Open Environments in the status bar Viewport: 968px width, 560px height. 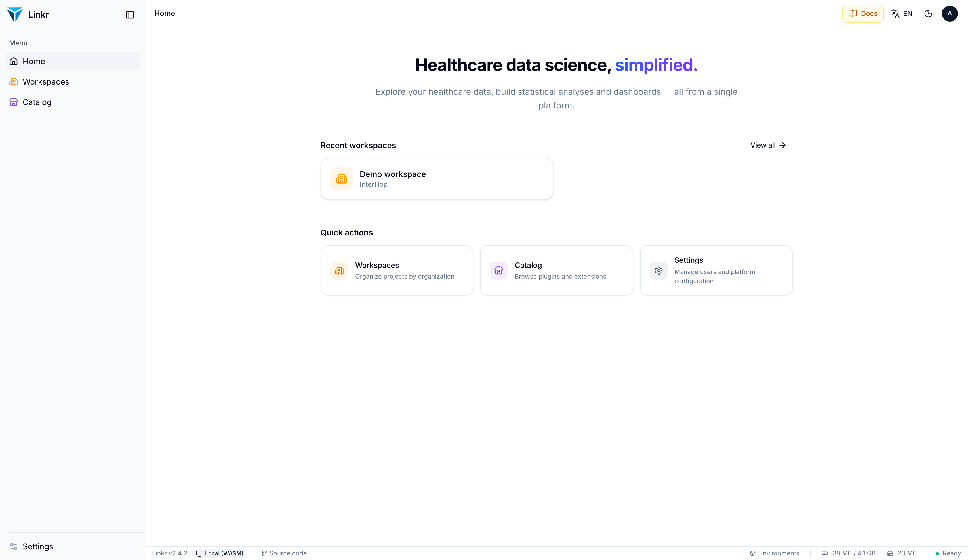tap(774, 553)
